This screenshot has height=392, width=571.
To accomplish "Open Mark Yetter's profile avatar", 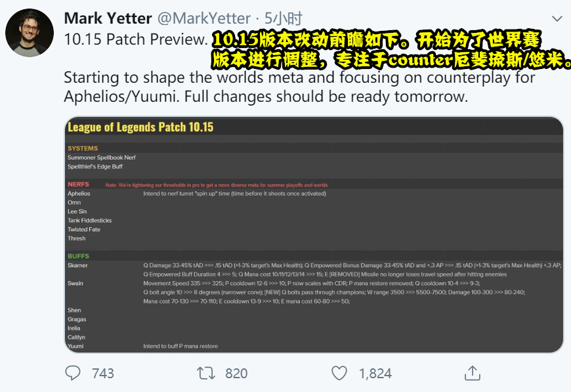I will click(30, 33).
